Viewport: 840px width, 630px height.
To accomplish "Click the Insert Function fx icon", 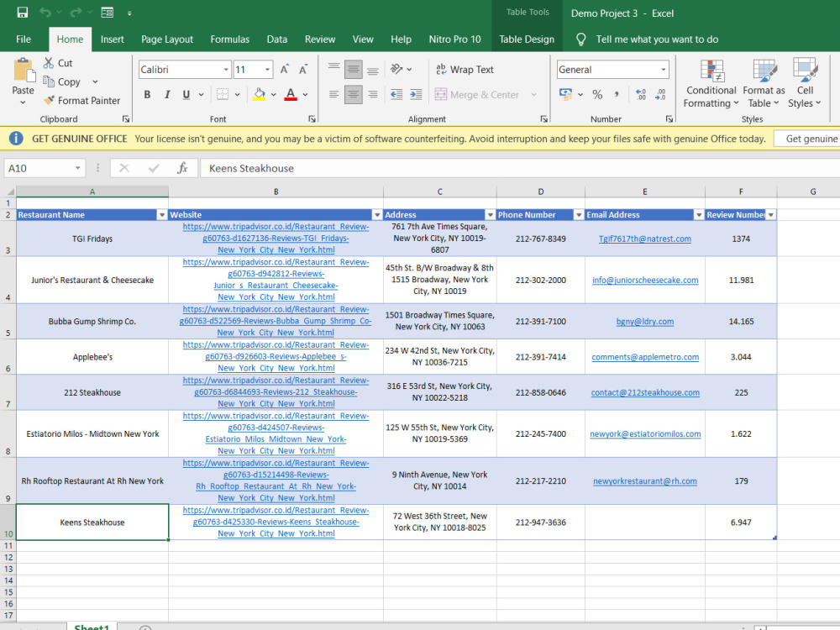I will (x=182, y=168).
